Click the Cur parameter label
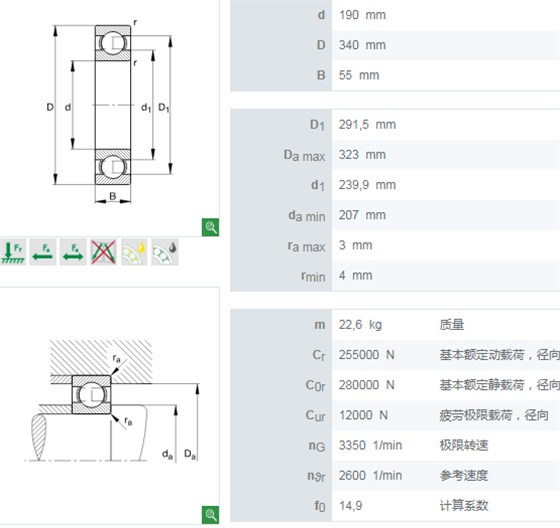Image resolution: width=560 pixels, height=528 pixels. [x=315, y=415]
